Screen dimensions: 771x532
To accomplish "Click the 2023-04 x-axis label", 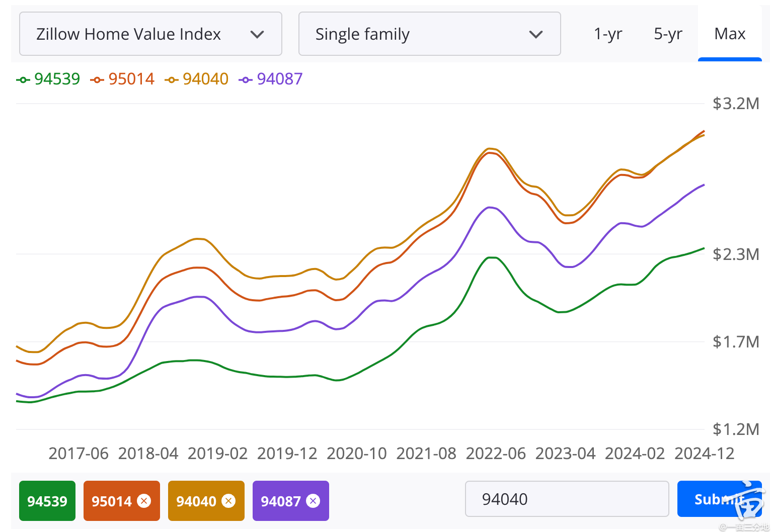I will 566,454.
